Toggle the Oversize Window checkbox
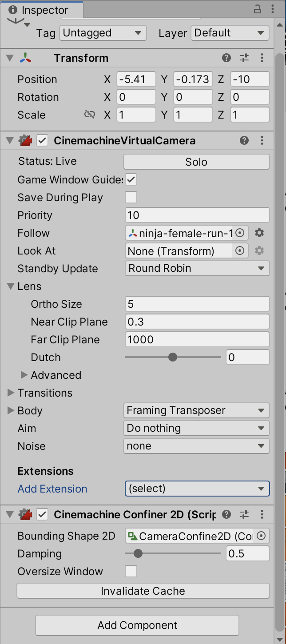 click(x=131, y=571)
